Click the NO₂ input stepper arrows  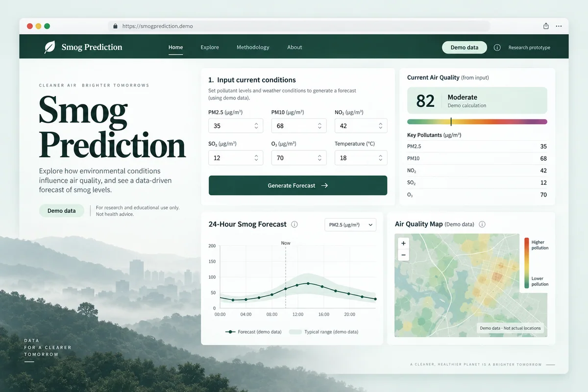(381, 126)
